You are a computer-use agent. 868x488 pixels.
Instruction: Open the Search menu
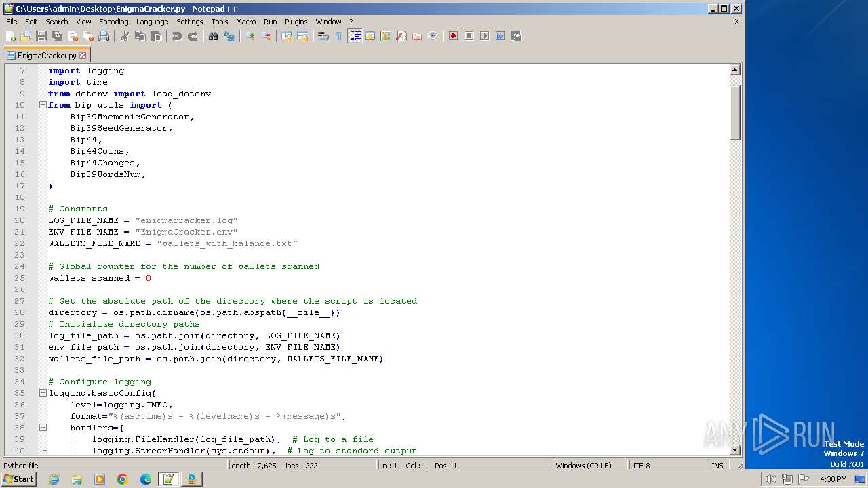click(x=57, y=22)
